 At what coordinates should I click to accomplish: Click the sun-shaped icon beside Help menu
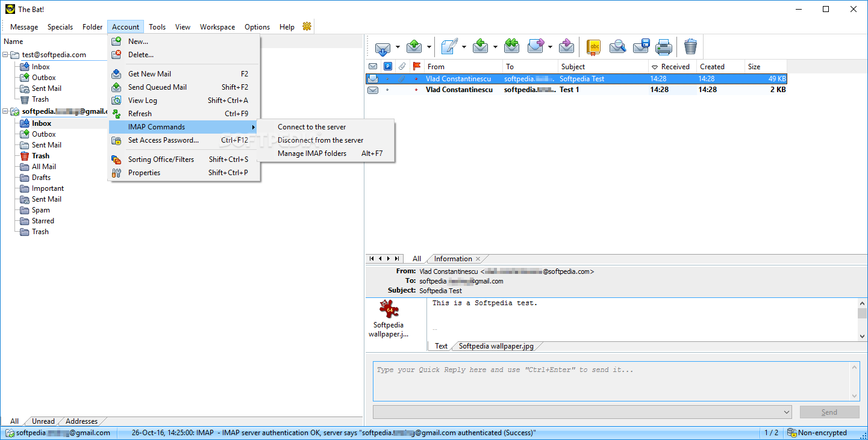[307, 26]
